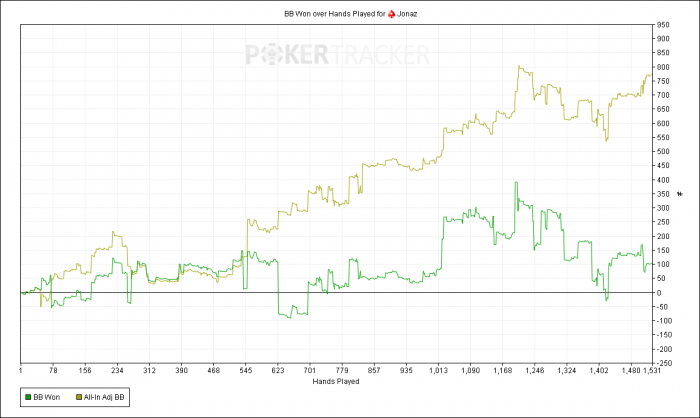Click x-axis tick label 779

[x=342, y=370]
